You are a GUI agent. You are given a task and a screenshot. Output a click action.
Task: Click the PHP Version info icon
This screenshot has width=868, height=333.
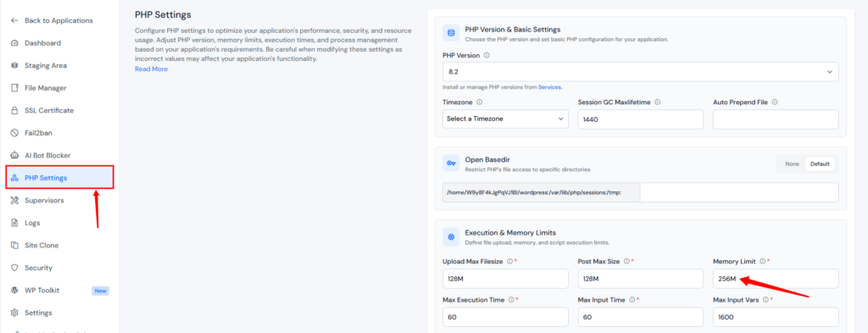487,56
